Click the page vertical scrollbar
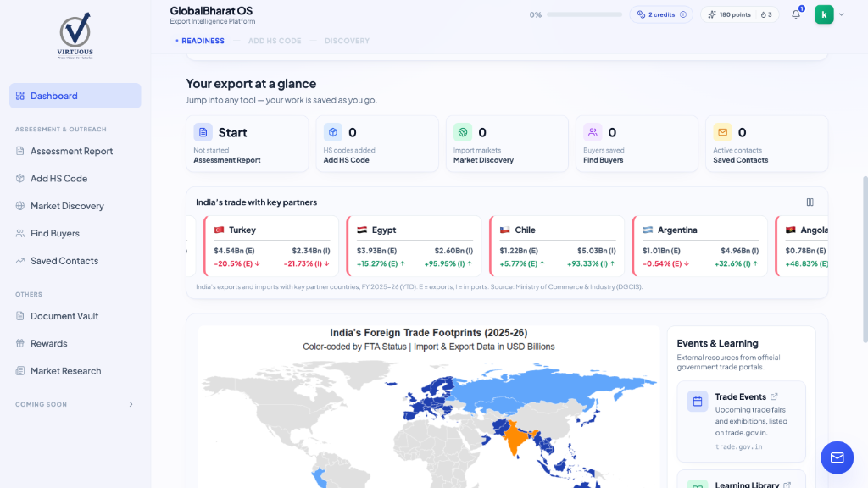The height and width of the screenshot is (488, 868). pyautogui.click(x=865, y=259)
